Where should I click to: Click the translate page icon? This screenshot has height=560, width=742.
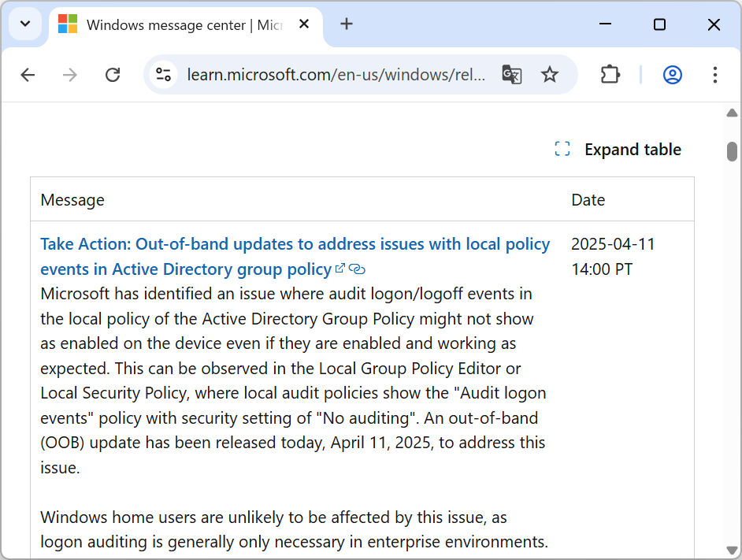click(x=512, y=75)
